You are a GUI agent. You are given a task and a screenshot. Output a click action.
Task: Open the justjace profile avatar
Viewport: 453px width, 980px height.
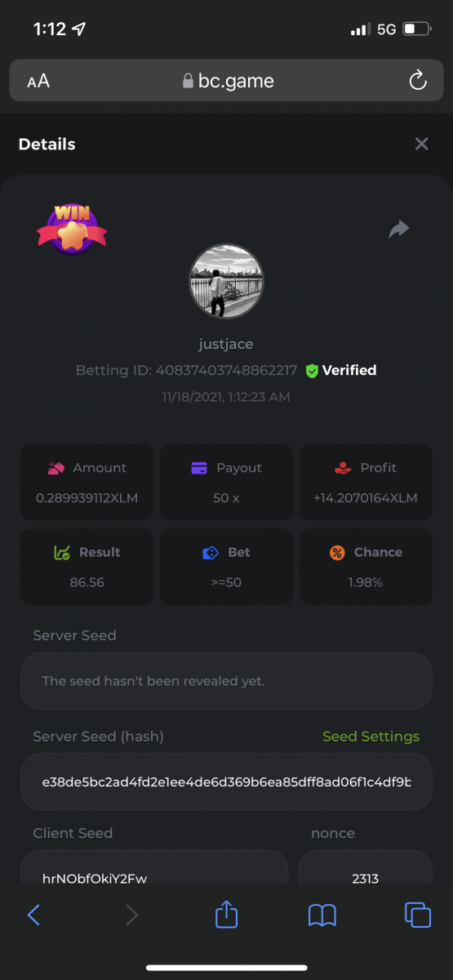226,282
